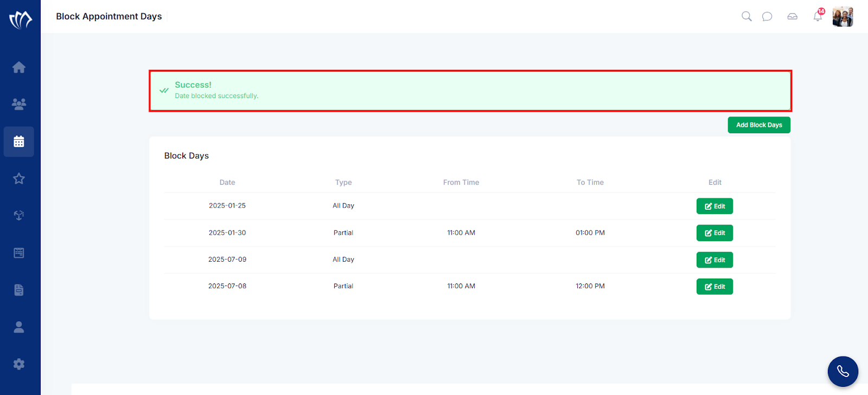Click the Date blocked successfully message

coord(216,96)
